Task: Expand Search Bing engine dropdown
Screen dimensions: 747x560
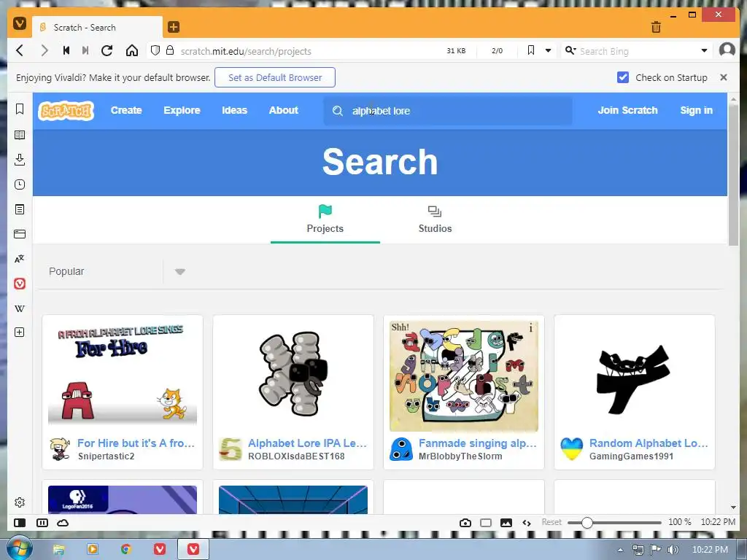Action: point(704,50)
